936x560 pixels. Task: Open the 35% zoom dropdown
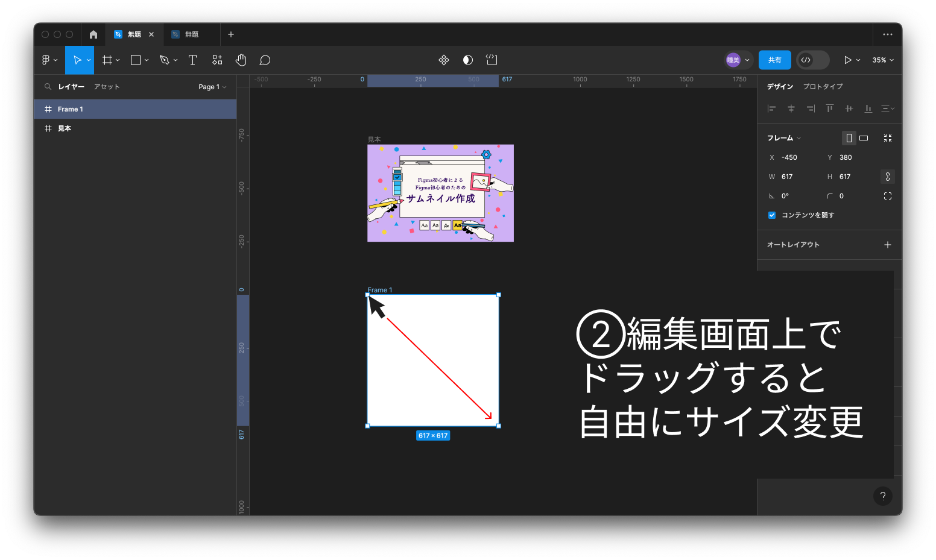coord(883,60)
